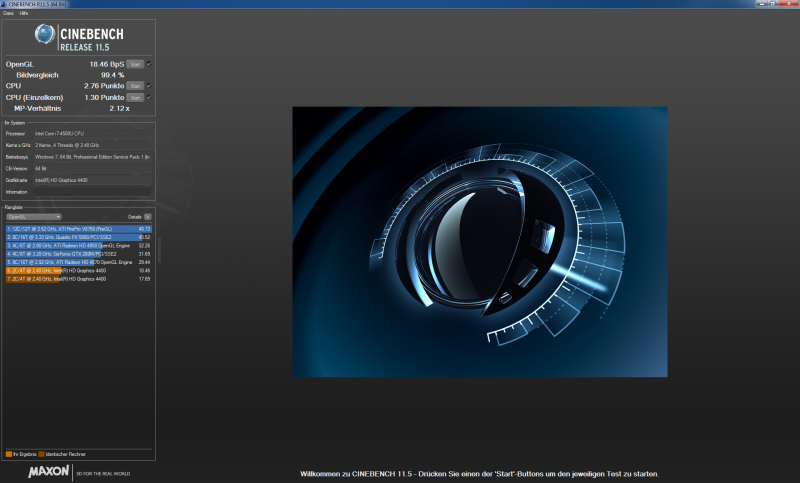This screenshot has height=483, width=800.
Task: Select ranking row Quadro FX 5800
Action: [79, 237]
